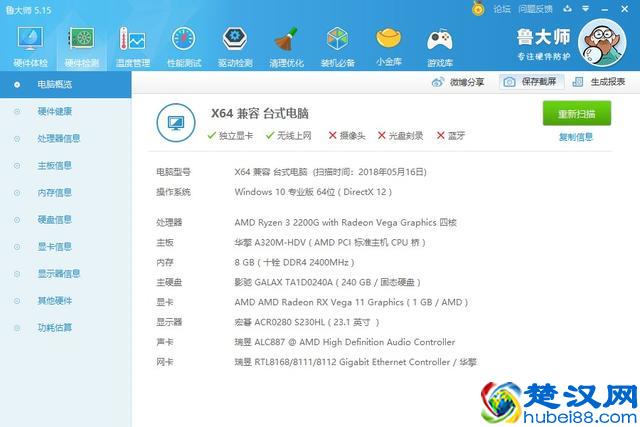Click the 影驰 GALAX TA1D0240A disk text
Screen dimensions: 640x427
327,282
